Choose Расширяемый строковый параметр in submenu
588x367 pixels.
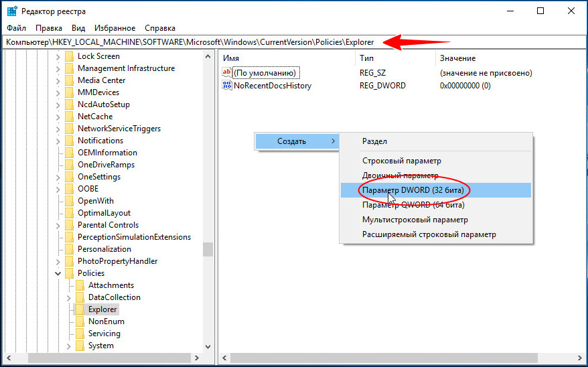coord(436,234)
